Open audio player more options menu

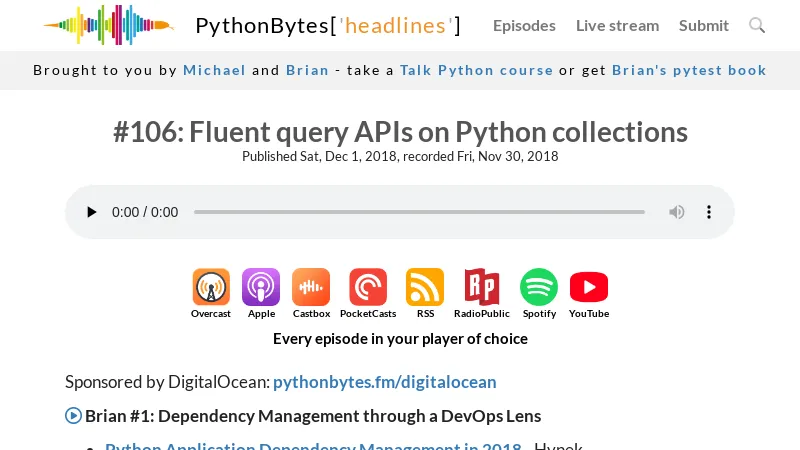709,212
